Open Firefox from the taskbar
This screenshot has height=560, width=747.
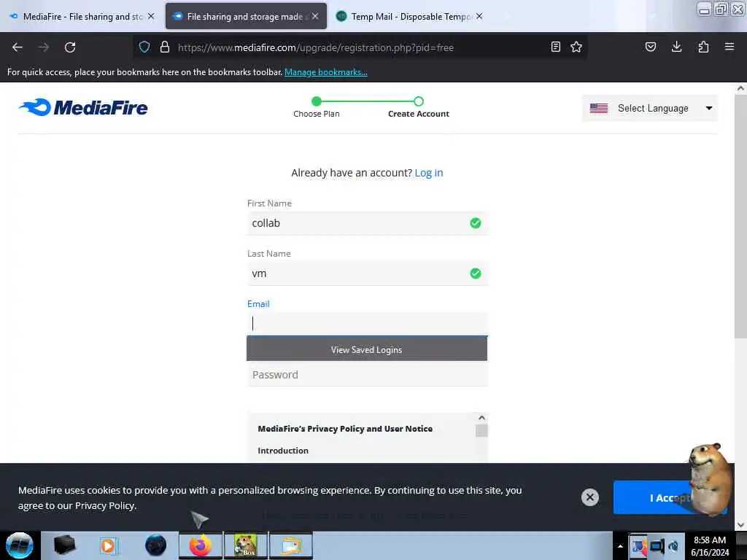coord(201,545)
